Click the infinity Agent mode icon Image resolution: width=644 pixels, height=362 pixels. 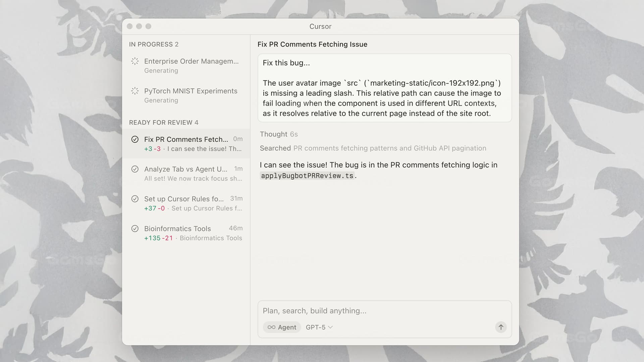(x=272, y=327)
